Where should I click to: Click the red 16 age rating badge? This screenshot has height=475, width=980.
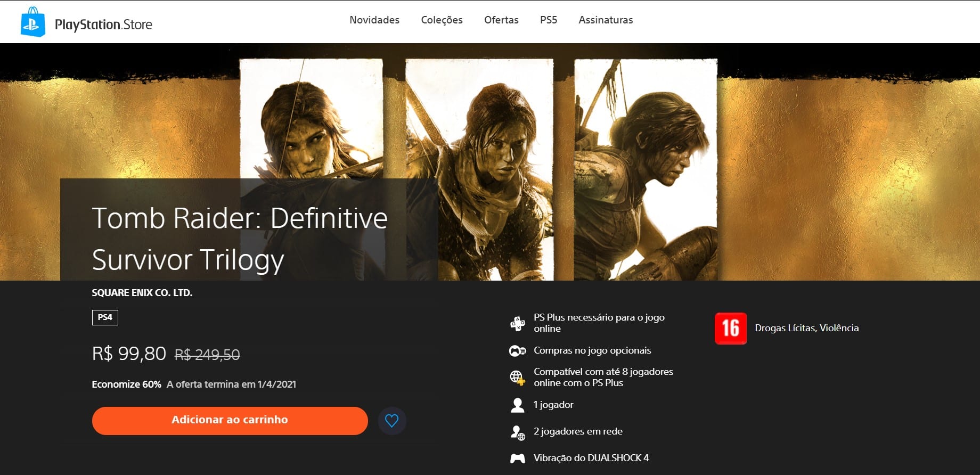pyautogui.click(x=730, y=329)
